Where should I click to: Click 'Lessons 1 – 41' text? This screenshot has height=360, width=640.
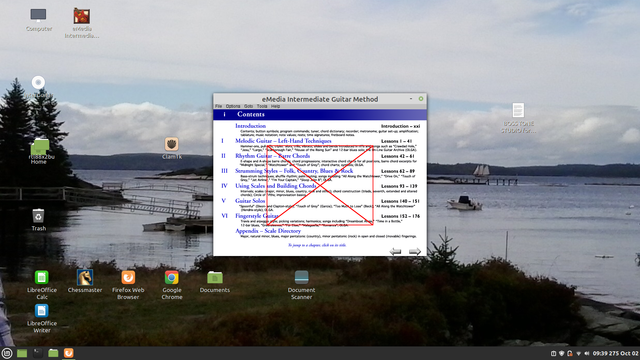(x=396, y=141)
